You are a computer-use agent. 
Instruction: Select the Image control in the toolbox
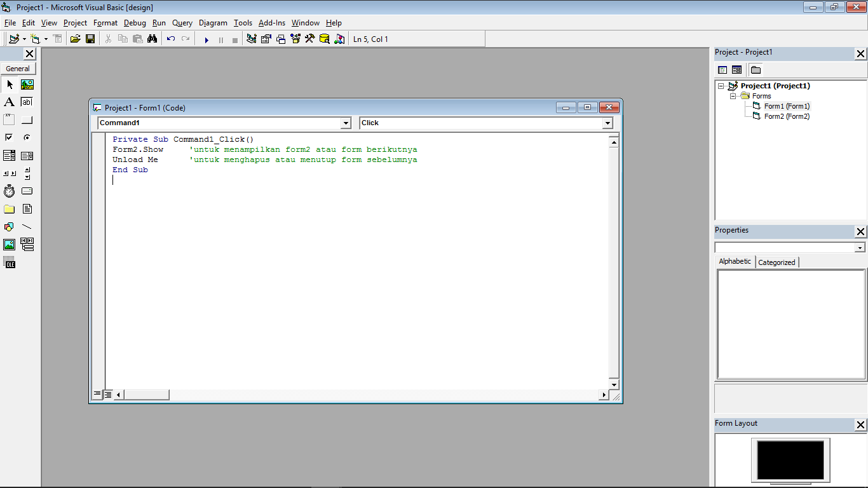(9, 244)
